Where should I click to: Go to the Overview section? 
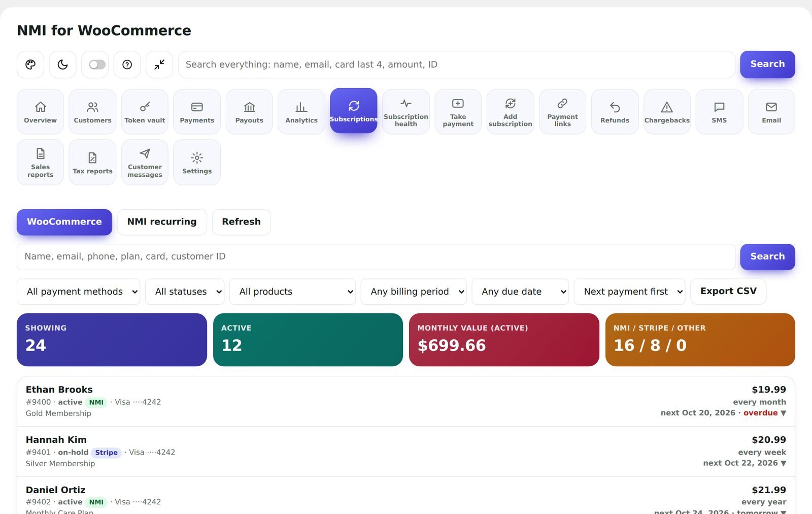pos(40,112)
